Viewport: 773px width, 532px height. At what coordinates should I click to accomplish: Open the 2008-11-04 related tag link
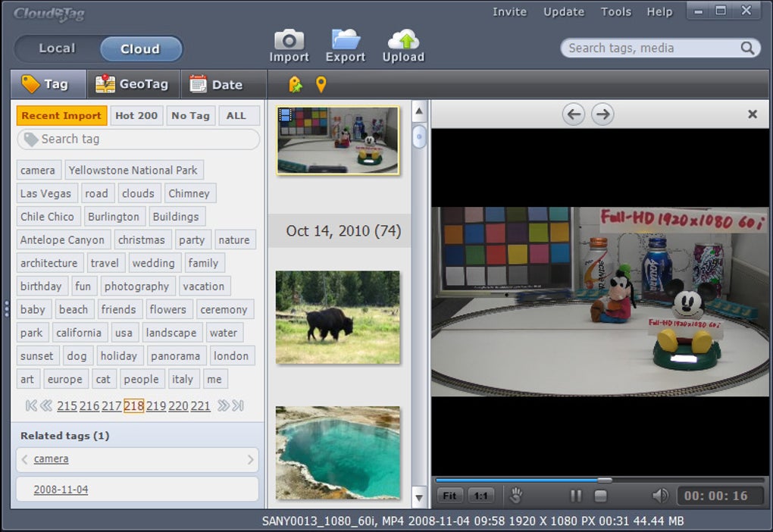point(61,490)
